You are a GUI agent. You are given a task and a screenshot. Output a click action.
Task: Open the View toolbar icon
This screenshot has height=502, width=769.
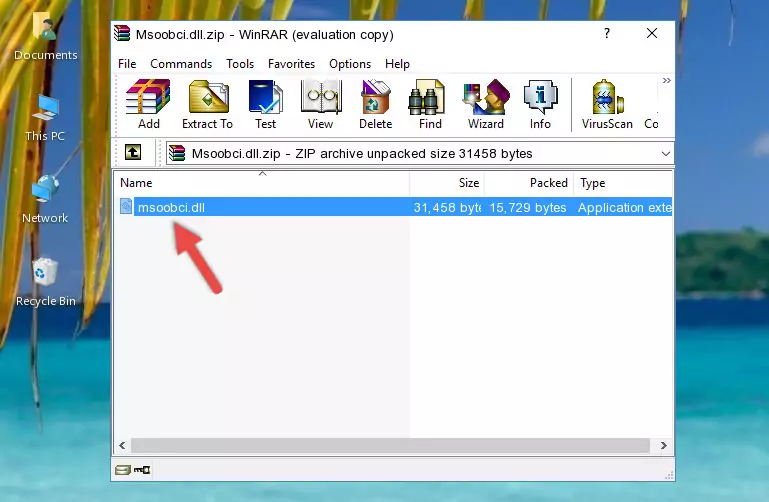tap(321, 104)
